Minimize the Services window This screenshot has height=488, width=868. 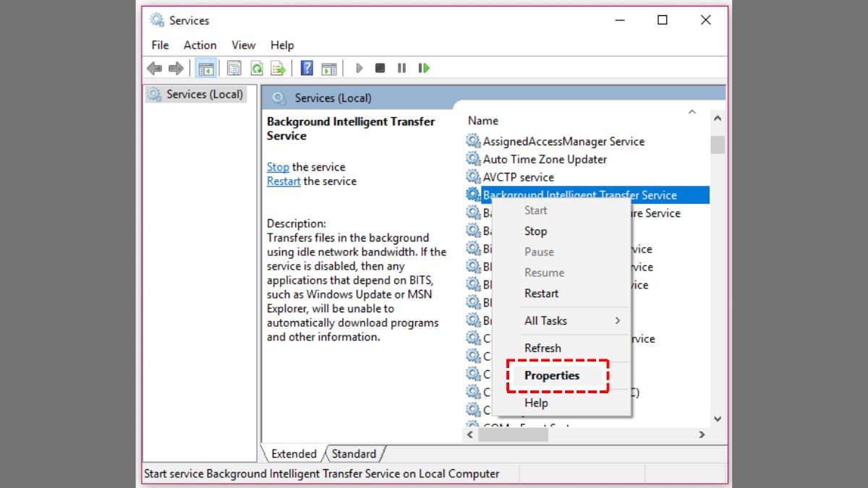(619, 20)
